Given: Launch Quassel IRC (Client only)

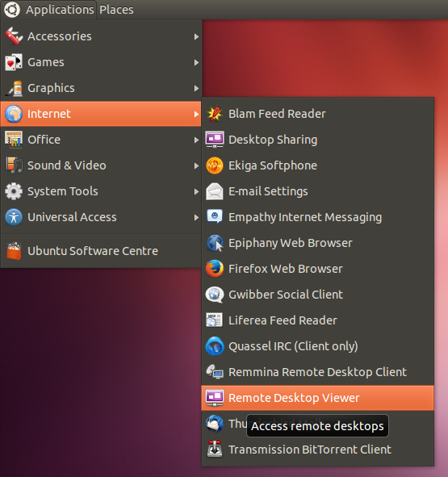Looking at the screenshot, I should [x=318, y=346].
